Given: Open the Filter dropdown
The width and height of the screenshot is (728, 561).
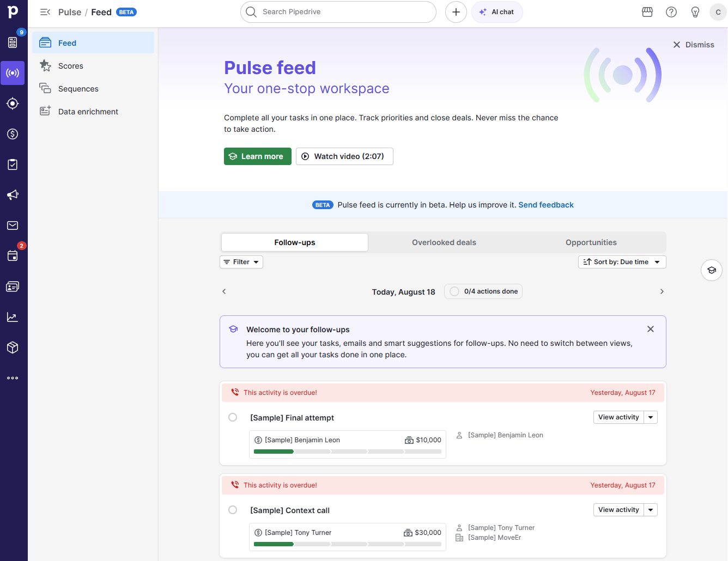Looking at the screenshot, I should tap(241, 261).
